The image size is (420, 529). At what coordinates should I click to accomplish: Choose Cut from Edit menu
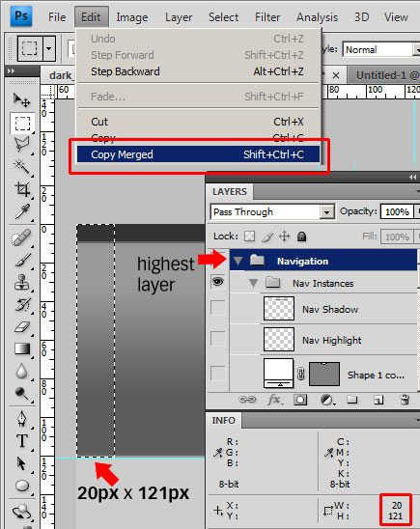tap(198, 122)
